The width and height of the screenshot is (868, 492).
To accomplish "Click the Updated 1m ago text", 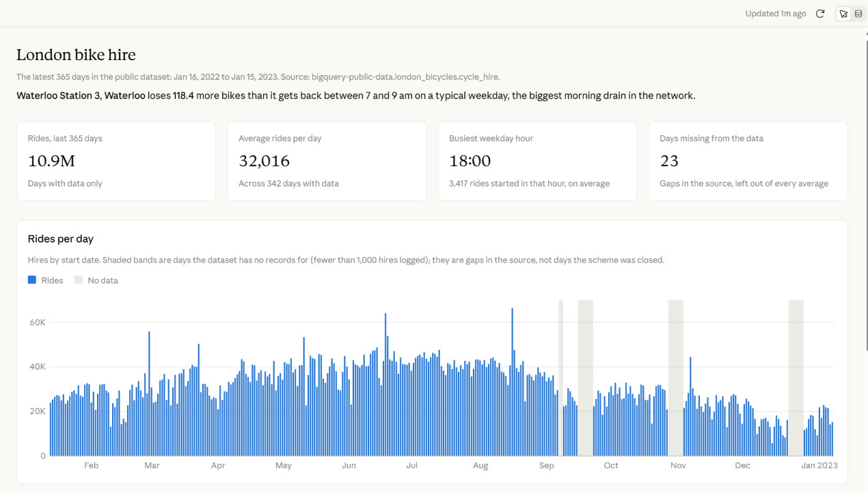I will coord(775,14).
